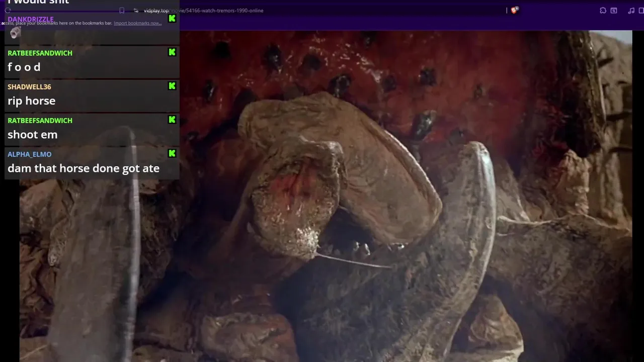Click the chat message "f o o d"
Image resolution: width=644 pixels, height=362 pixels.
[x=24, y=67]
